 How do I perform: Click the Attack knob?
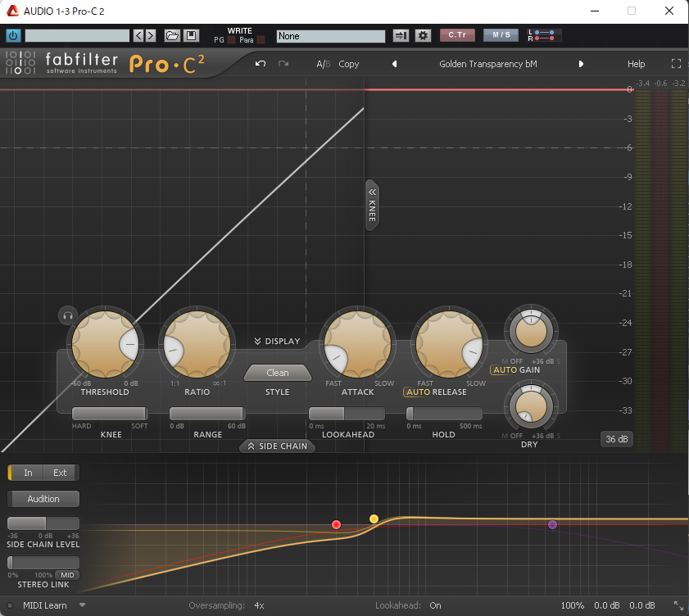tap(358, 344)
